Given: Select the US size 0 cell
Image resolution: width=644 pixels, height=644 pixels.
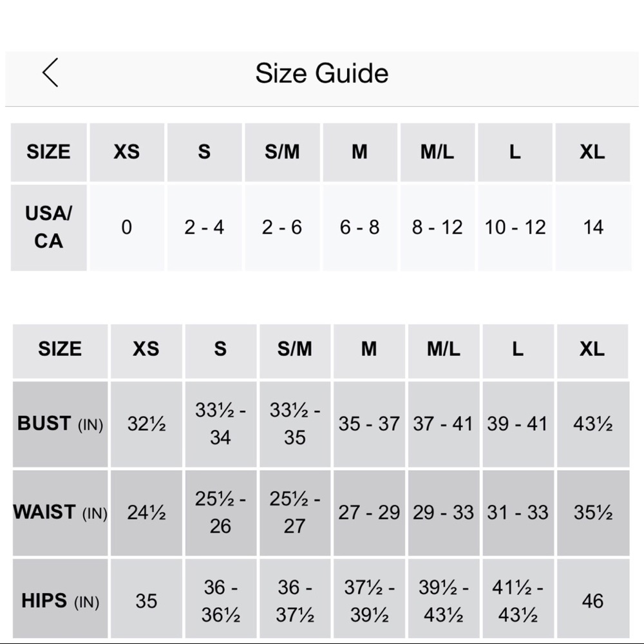Looking at the screenshot, I should [127, 227].
